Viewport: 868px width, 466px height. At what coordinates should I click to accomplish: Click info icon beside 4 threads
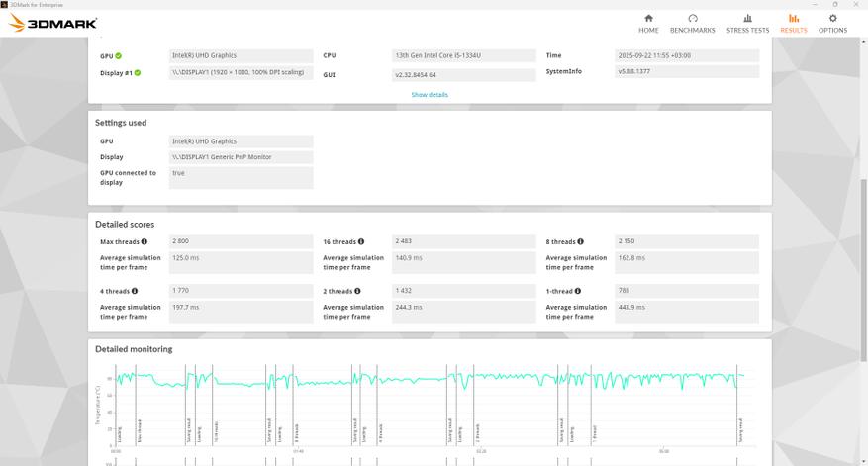(x=135, y=291)
